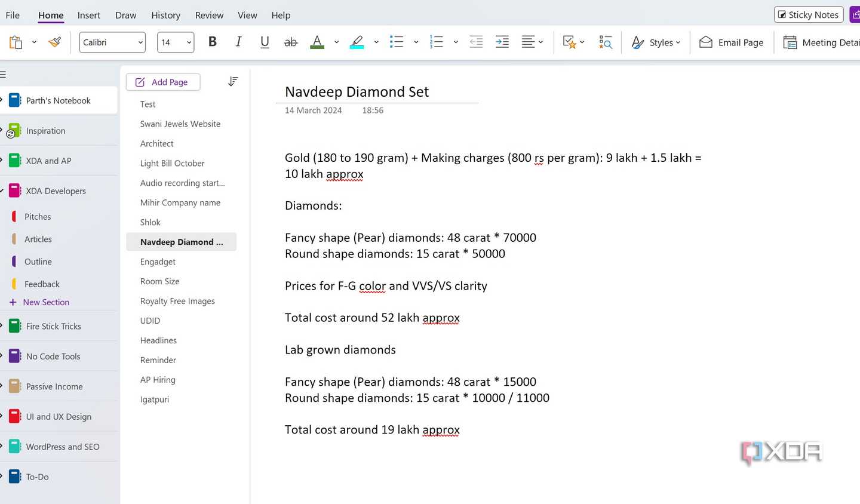Click the Paste clipboard icon
The height and width of the screenshot is (504, 860).
point(16,42)
